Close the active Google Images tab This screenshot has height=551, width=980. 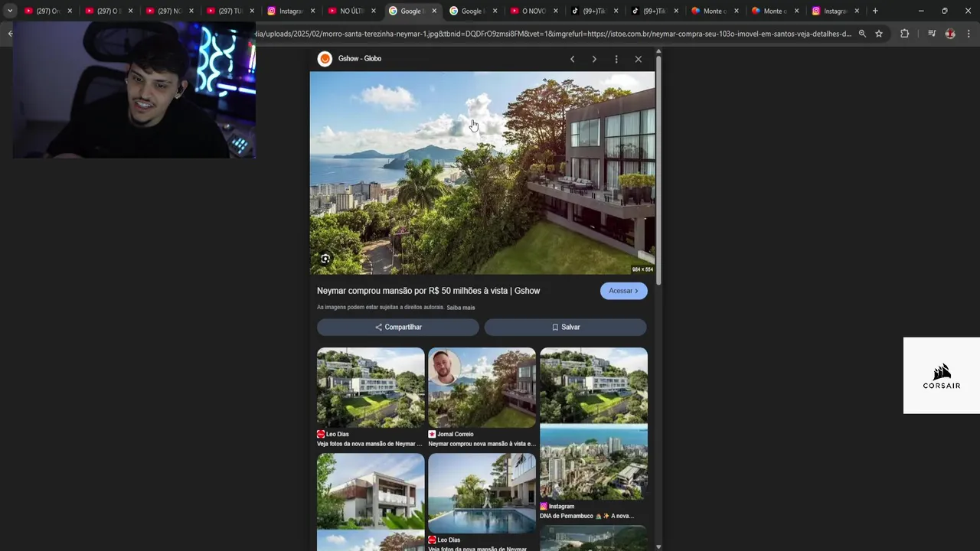point(434,11)
